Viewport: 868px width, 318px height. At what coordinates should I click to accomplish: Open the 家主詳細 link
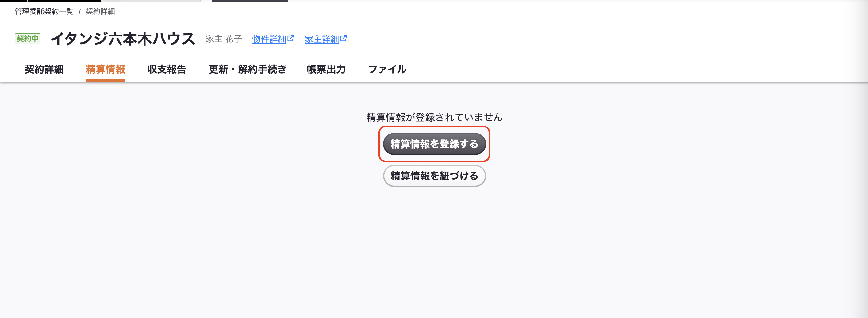[322, 39]
